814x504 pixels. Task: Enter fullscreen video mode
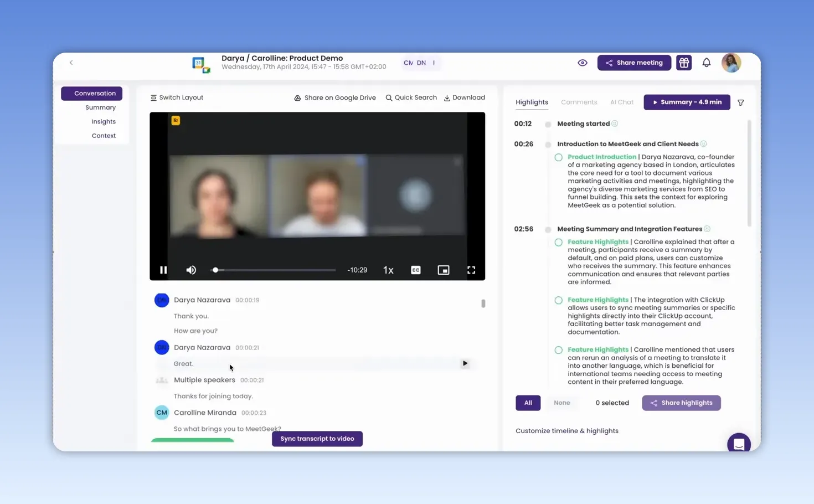[x=471, y=270]
